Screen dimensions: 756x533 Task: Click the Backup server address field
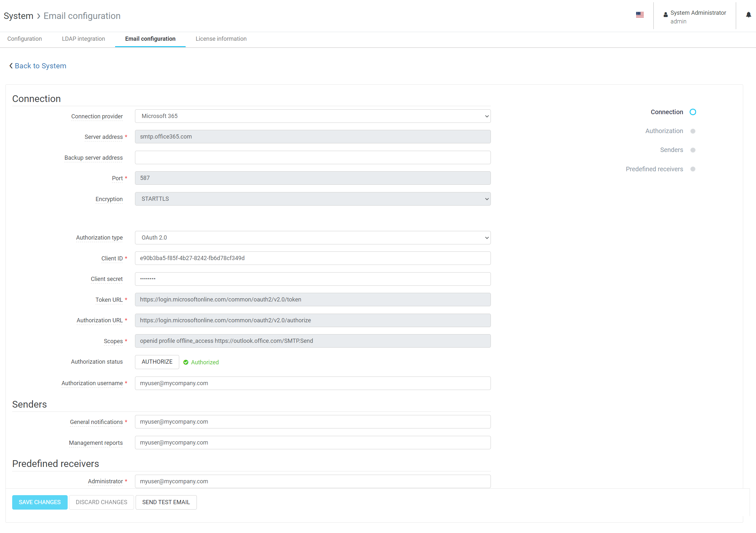[x=313, y=157]
